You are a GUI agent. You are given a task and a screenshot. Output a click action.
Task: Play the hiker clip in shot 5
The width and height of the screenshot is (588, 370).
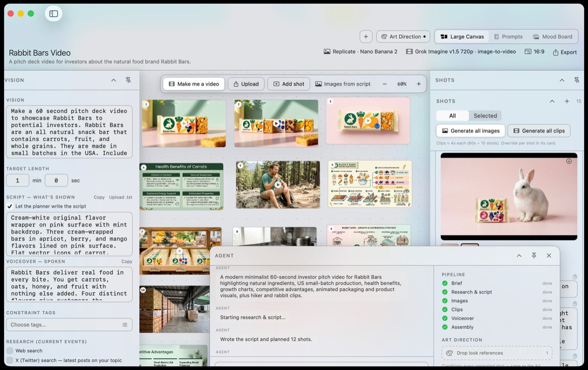pyautogui.click(x=278, y=185)
